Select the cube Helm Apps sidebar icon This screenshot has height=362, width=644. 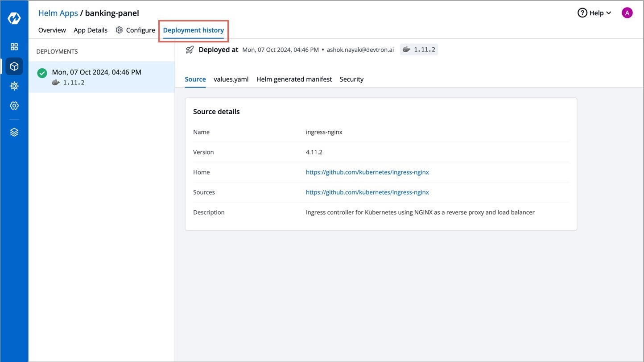click(14, 67)
